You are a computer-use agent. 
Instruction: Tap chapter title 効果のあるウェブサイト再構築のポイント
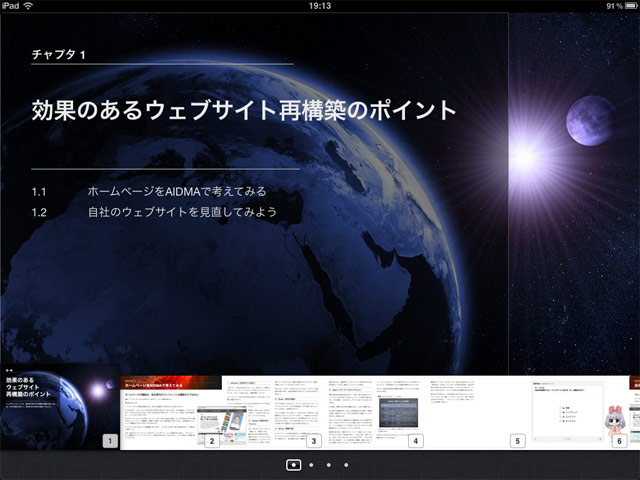[244, 110]
